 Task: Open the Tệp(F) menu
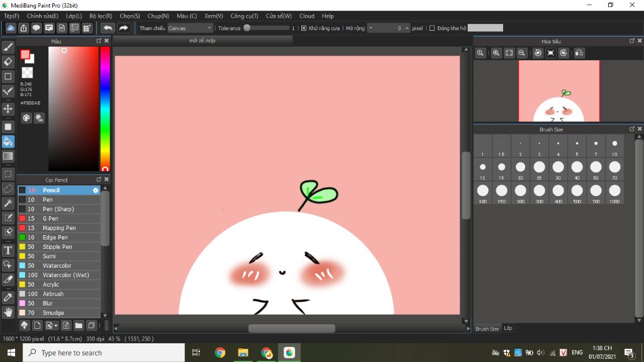(x=11, y=16)
